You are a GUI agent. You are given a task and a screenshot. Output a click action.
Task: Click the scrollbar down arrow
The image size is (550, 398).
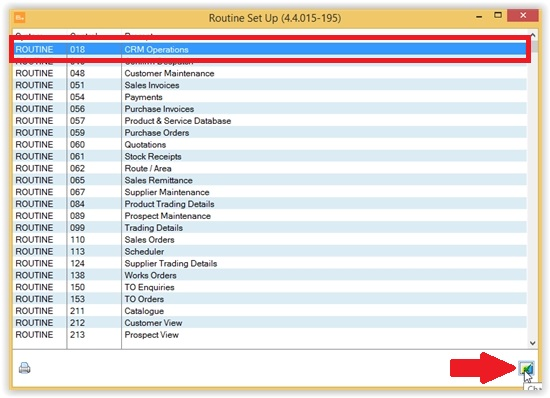click(532, 343)
